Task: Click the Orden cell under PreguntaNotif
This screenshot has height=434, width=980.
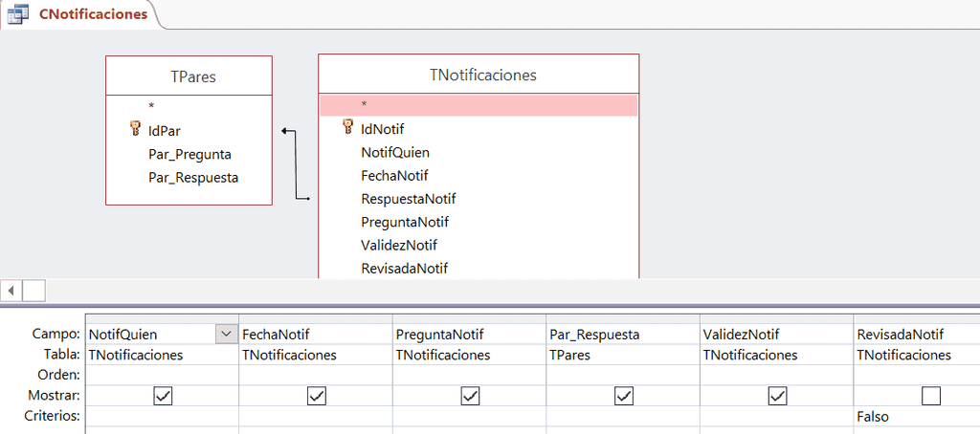Action: coord(469,375)
